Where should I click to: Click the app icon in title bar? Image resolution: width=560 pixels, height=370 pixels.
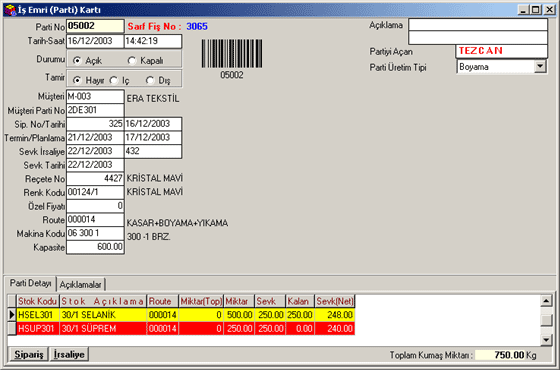click(10, 10)
